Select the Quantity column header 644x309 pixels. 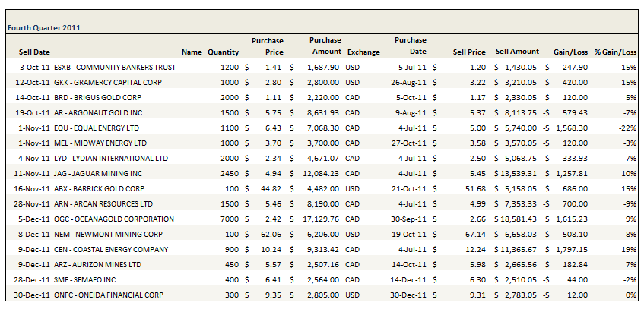[x=223, y=52]
